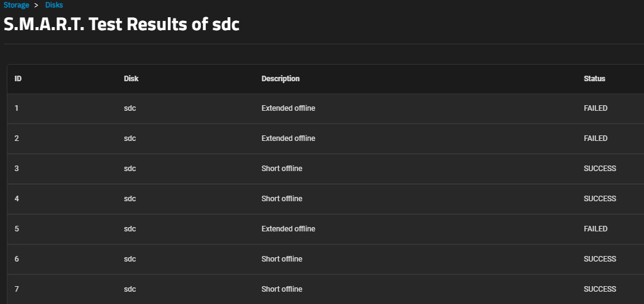Select row 7, the Short offline test
This screenshot has width=644, height=304.
pyautogui.click(x=325, y=289)
